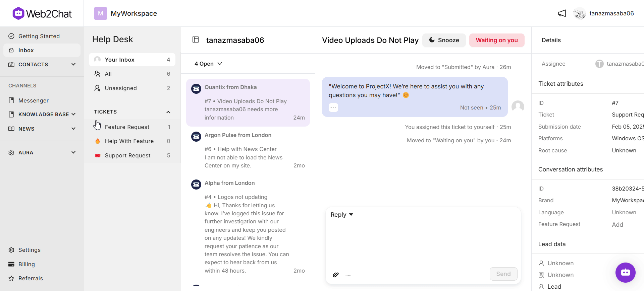Viewport: 644px width, 291px height.
Task: Open Support Request tickets
Action: point(132,155)
